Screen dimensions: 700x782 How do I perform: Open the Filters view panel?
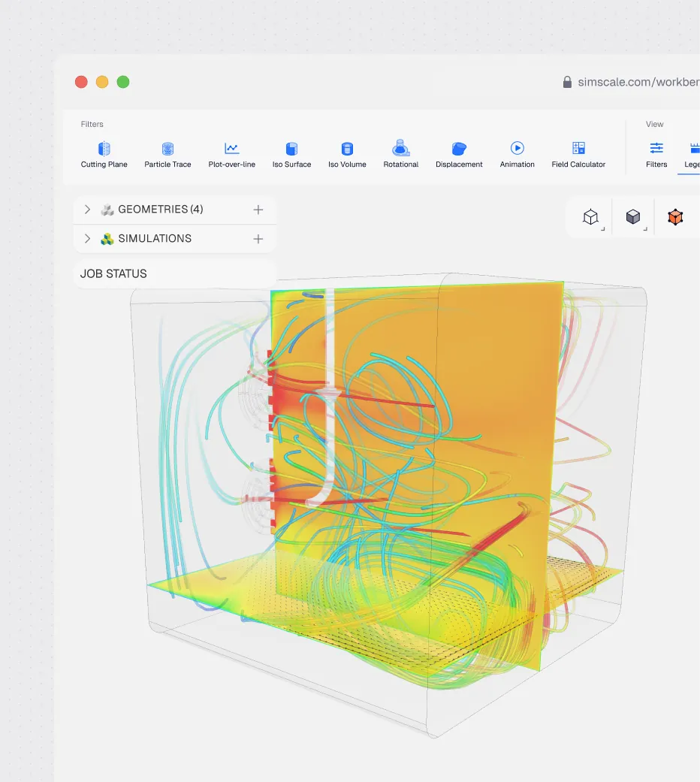[656, 155]
